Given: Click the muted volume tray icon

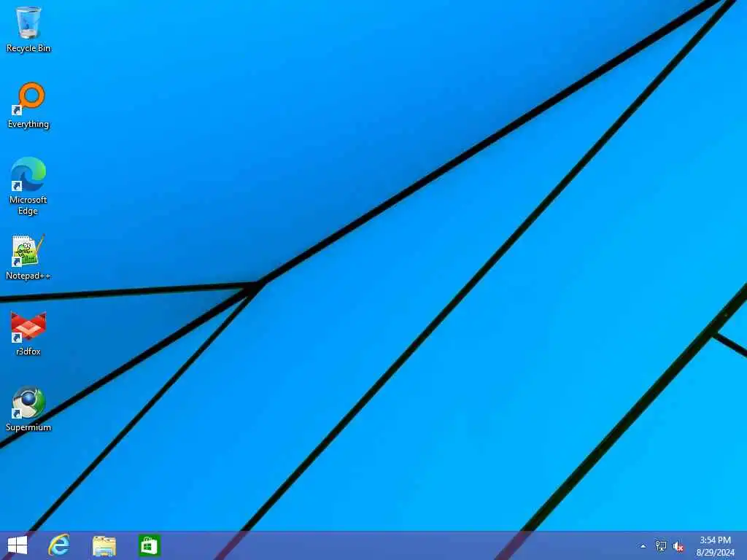Looking at the screenshot, I should coord(678,546).
